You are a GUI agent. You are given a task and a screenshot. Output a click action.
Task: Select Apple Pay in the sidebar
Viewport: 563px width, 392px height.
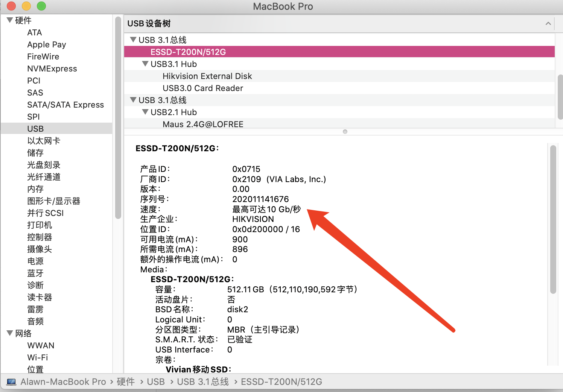coord(47,44)
